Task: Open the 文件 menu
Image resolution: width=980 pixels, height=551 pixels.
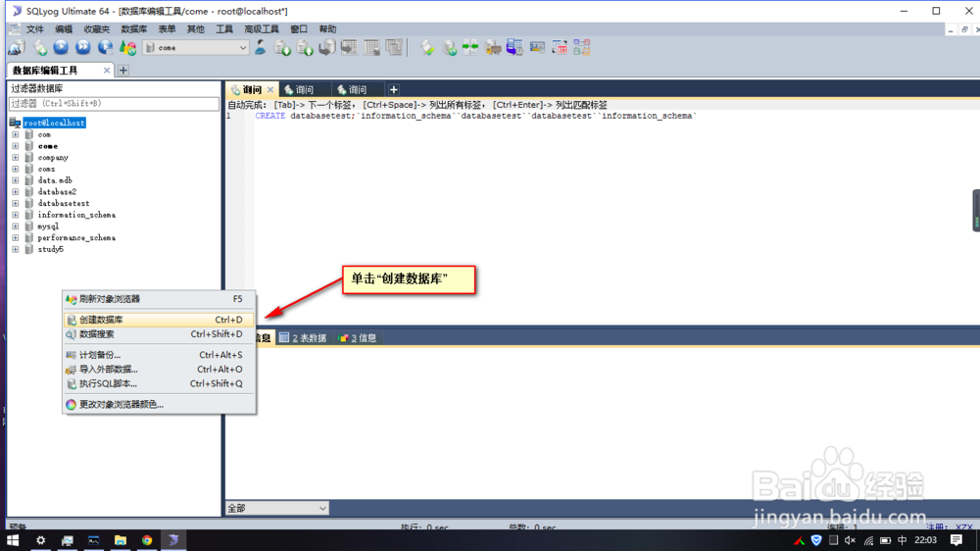Action: 34,29
